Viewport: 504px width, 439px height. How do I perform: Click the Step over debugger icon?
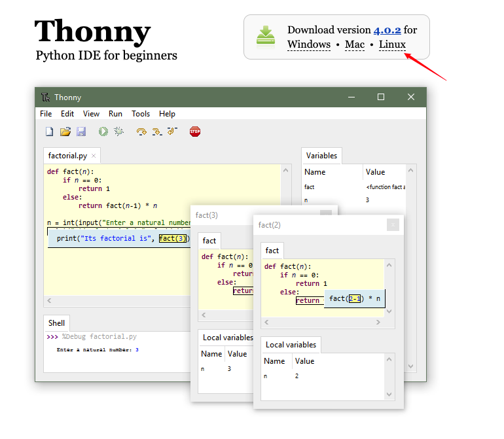[x=141, y=132]
